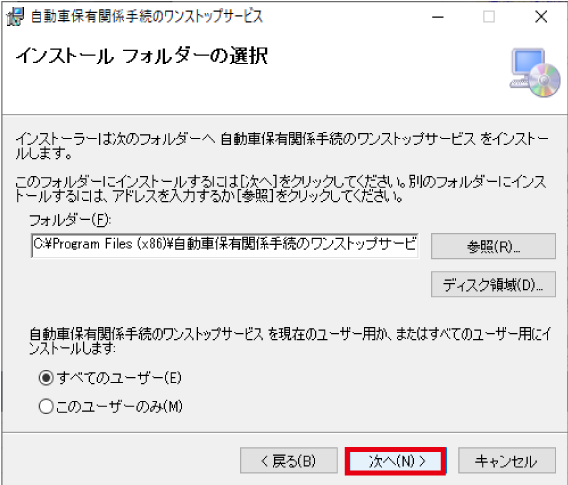Click the このユーザーのみ(M) label text
The height and width of the screenshot is (485, 568).
(x=120, y=406)
